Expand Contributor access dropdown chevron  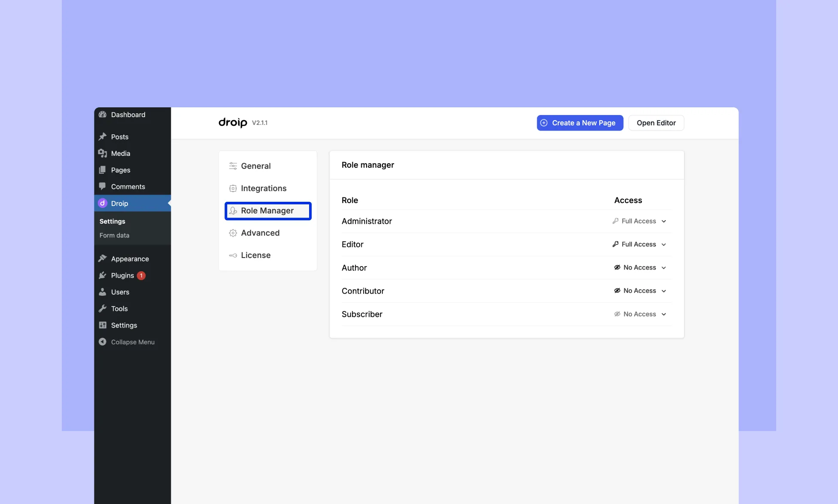pyautogui.click(x=664, y=291)
